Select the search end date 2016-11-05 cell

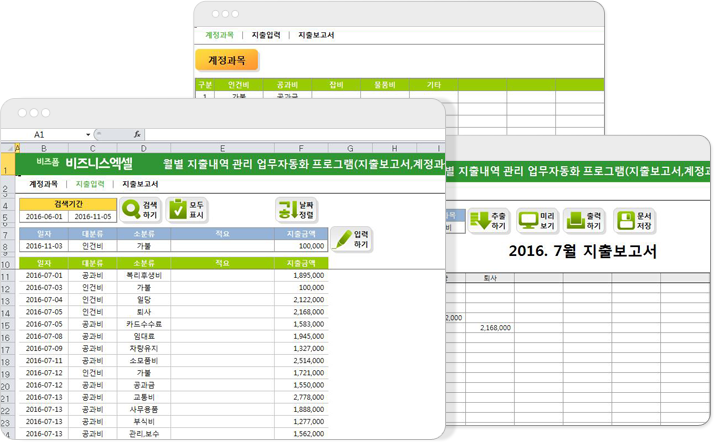click(92, 215)
